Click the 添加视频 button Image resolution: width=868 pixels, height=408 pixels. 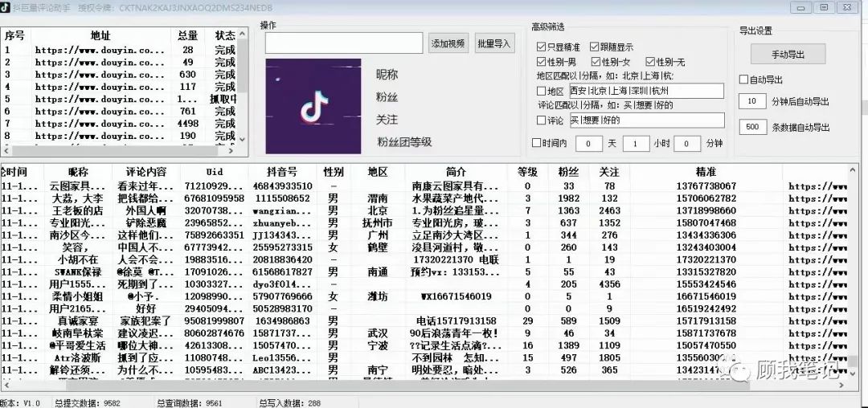(448, 43)
